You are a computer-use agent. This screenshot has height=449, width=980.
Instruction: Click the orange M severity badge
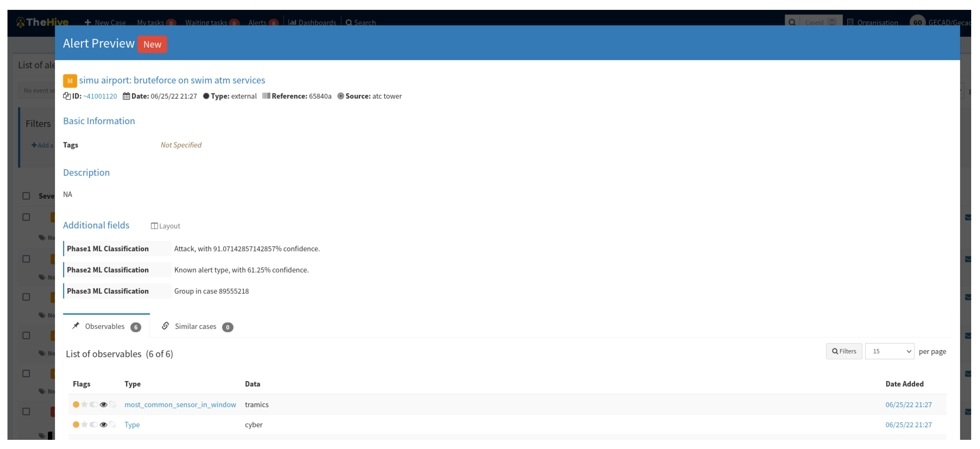point(70,81)
